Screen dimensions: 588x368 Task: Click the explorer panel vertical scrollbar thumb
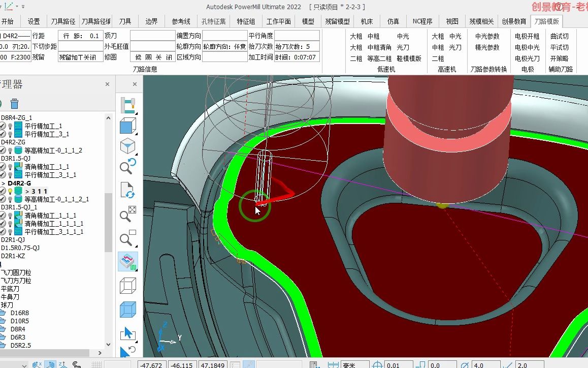coord(108,222)
